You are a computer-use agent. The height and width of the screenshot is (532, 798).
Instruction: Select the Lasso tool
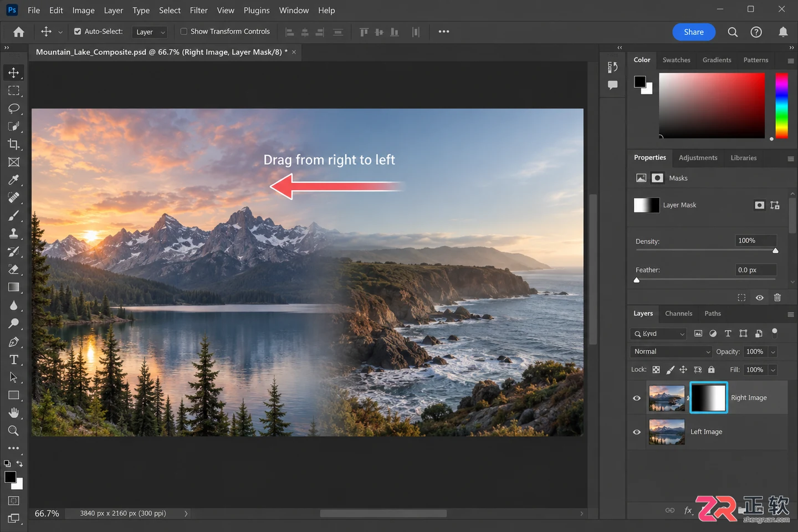point(14,108)
